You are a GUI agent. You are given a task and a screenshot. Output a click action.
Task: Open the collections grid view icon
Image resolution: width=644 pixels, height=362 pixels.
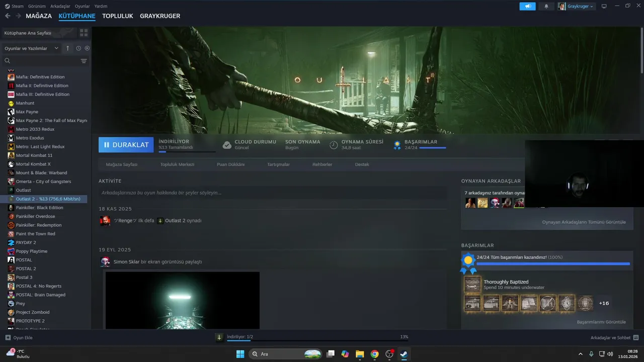84,33
